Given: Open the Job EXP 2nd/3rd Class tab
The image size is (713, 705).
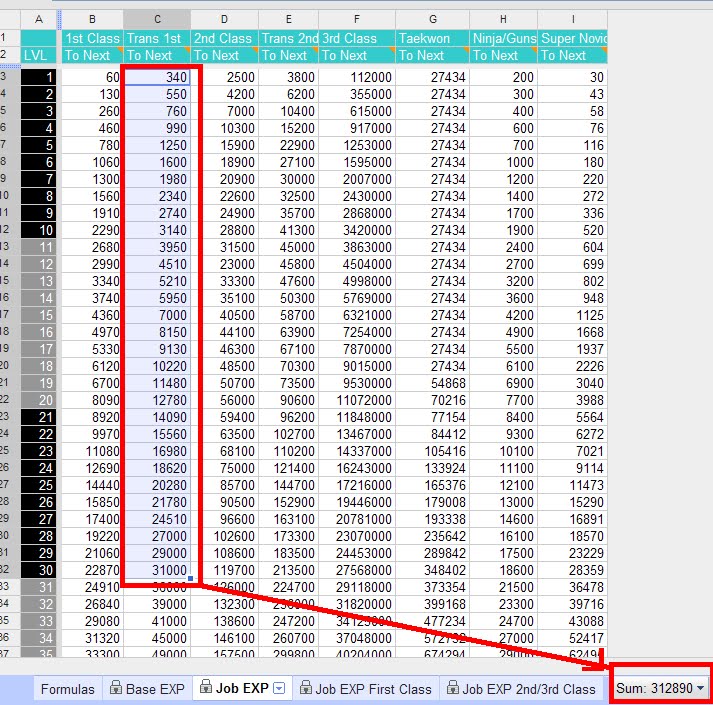Looking at the screenshot, I should [x=522, y=689].
